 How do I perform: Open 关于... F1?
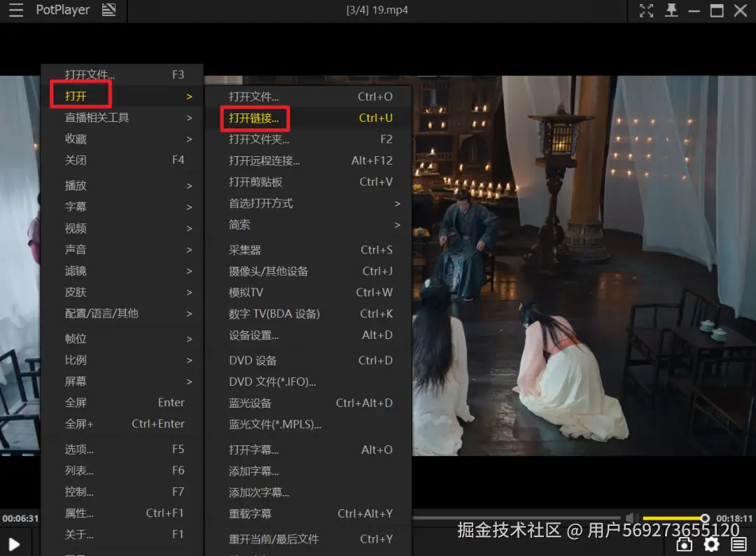(122, 534)
